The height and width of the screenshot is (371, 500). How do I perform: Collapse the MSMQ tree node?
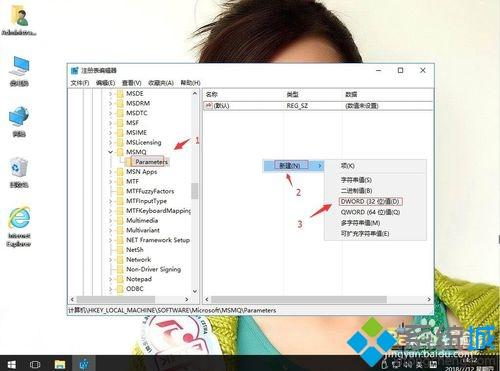click(x=111, y=152)
